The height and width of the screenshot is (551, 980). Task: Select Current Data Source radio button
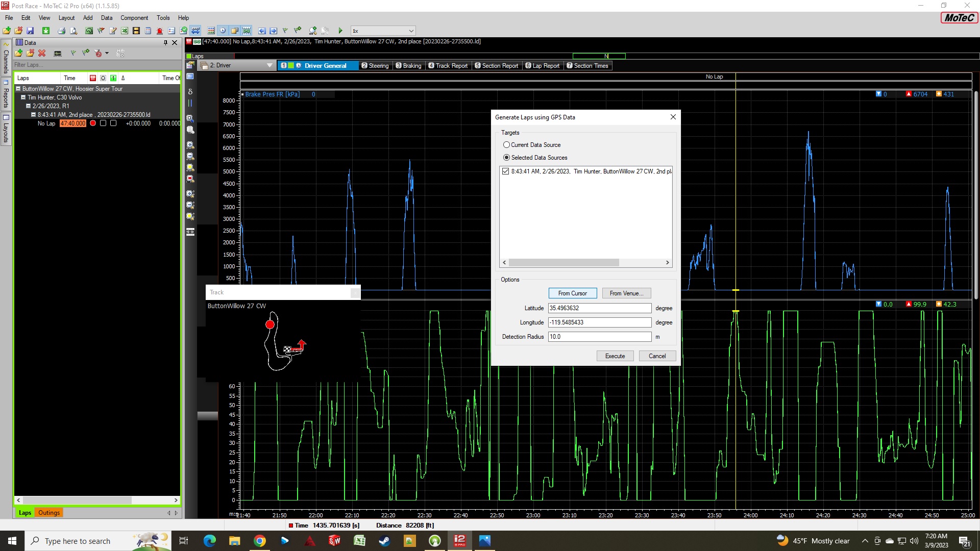click(x=506, y=145)
